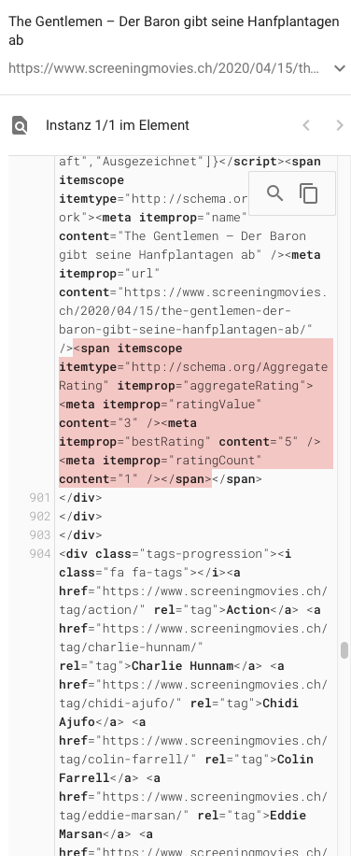This screenshot has width=351, height=868.
Task: Go to previous instance arrow
Action: (306, 125)
